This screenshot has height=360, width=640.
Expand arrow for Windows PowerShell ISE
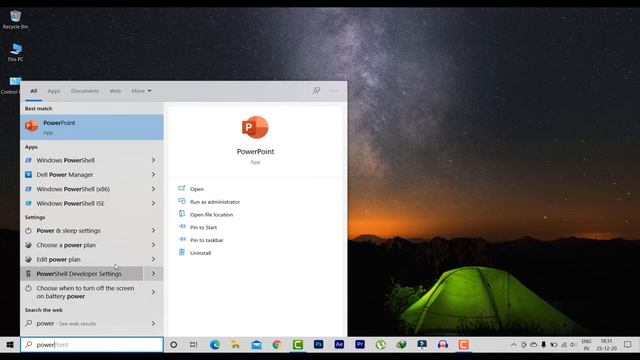point(153,203)
